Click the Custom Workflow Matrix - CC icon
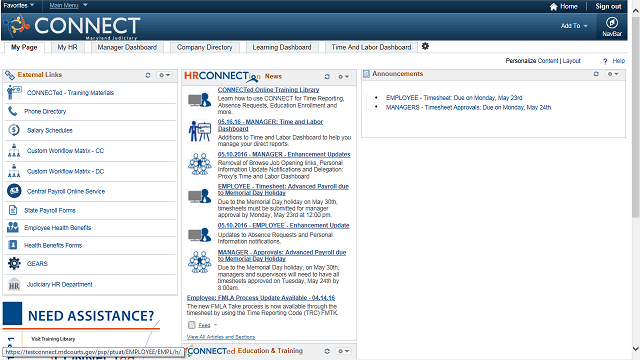This screenshot has height=360, width=640. tap(14, 150)
